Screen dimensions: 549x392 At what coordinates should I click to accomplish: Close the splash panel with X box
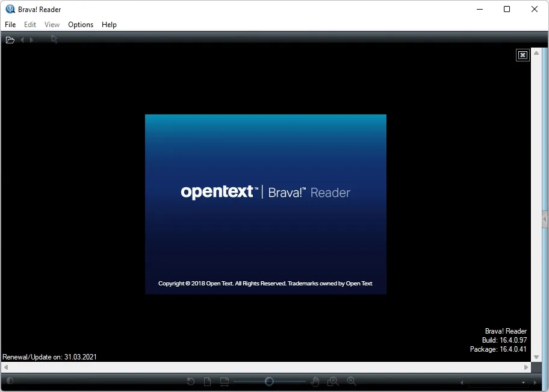click(523, 55)
